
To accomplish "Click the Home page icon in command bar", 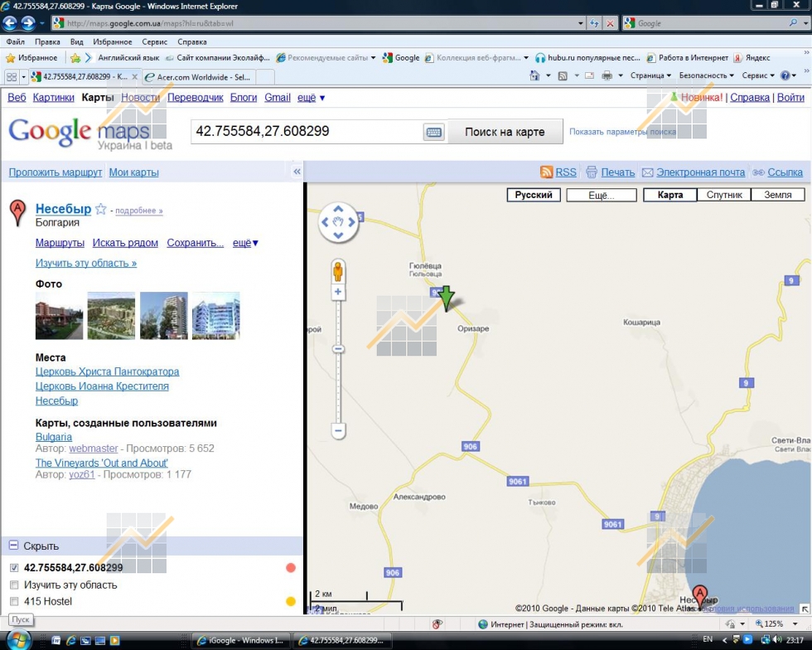I will pos(534,75).
